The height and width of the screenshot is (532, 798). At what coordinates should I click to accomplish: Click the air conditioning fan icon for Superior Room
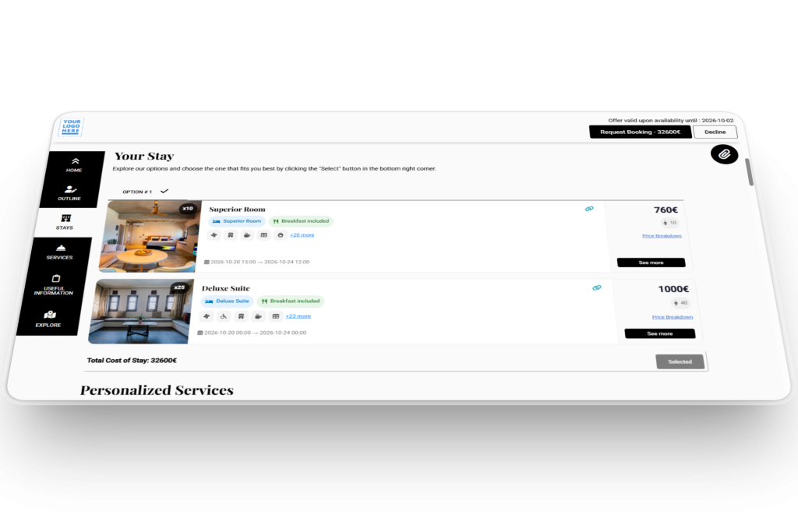[x=214, y=235]
